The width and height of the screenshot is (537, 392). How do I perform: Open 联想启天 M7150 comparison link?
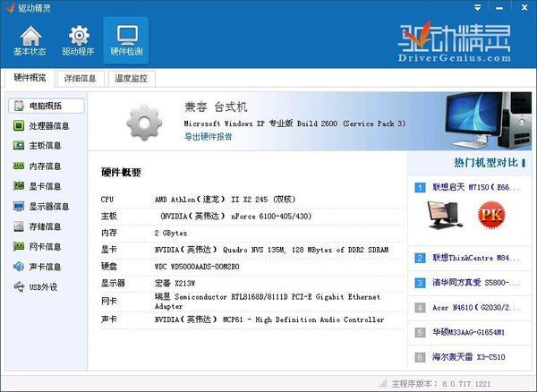coord(476,187)
